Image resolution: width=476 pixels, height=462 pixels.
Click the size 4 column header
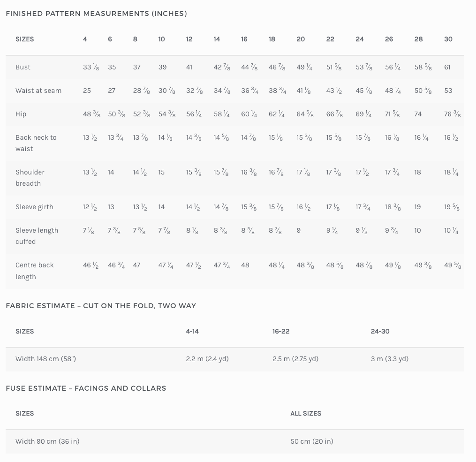[x=85, y=39]
